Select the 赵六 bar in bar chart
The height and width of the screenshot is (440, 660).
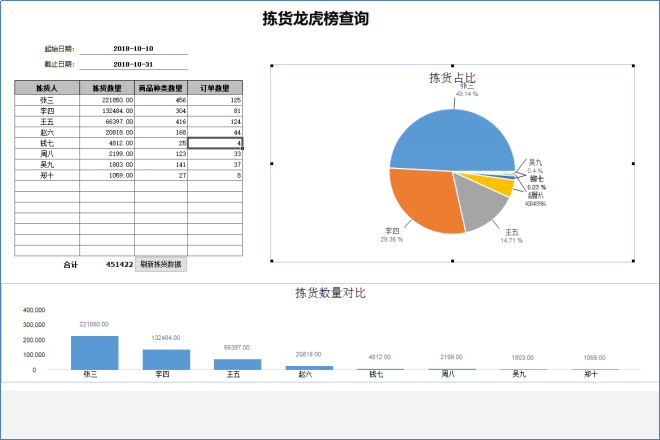coord(309,368)
